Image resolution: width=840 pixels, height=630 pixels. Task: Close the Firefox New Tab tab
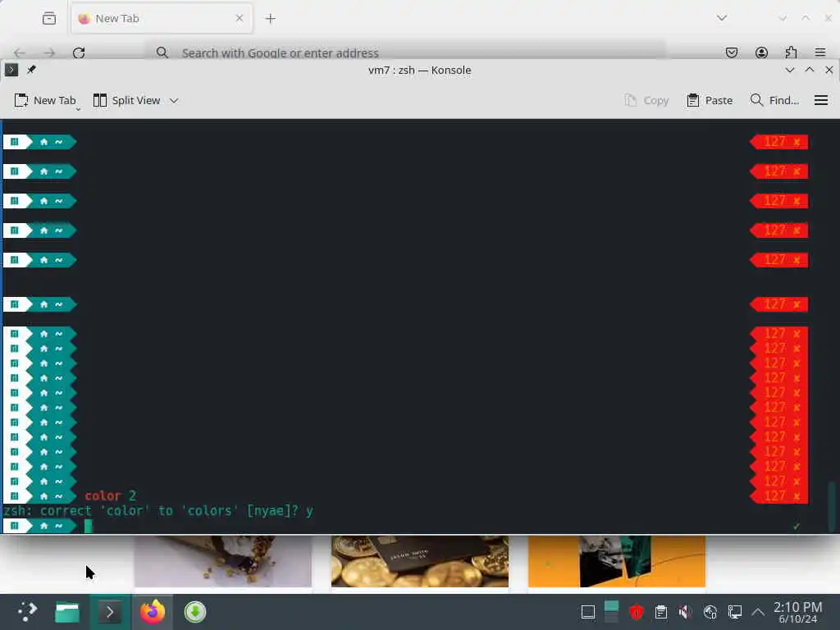pos(240,18)
